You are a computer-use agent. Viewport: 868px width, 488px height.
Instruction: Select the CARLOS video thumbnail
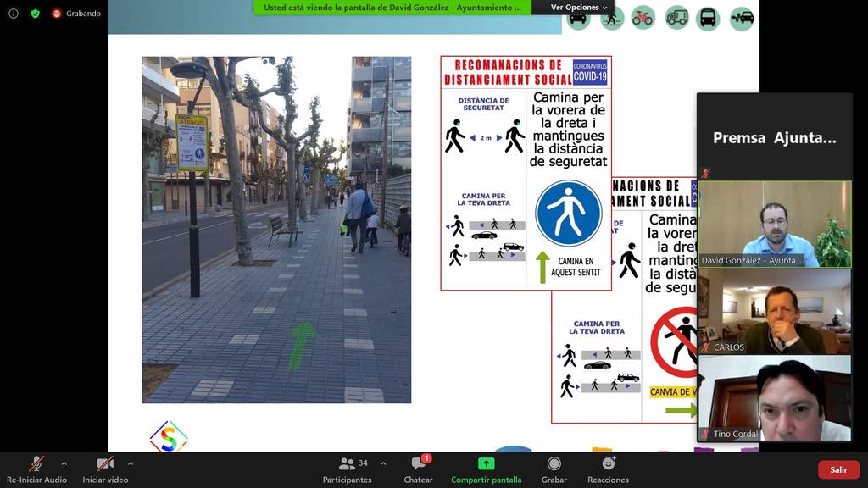coord(775,311)
